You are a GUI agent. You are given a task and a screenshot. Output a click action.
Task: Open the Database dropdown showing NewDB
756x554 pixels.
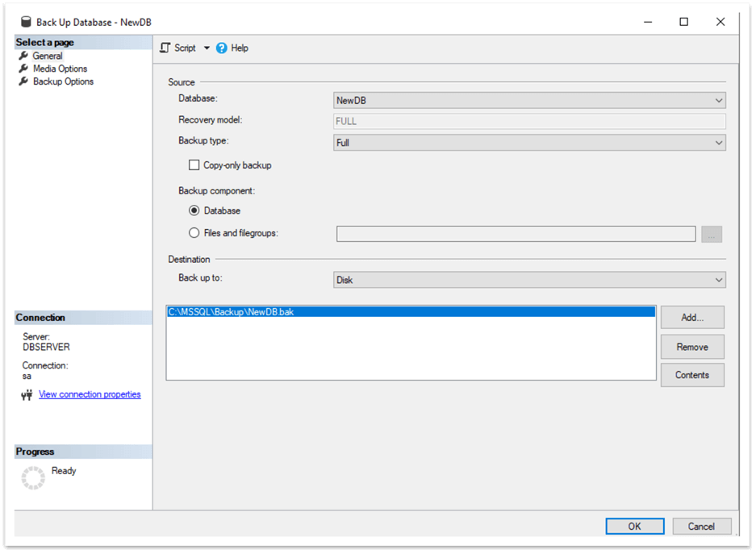[x=718, y=99]
